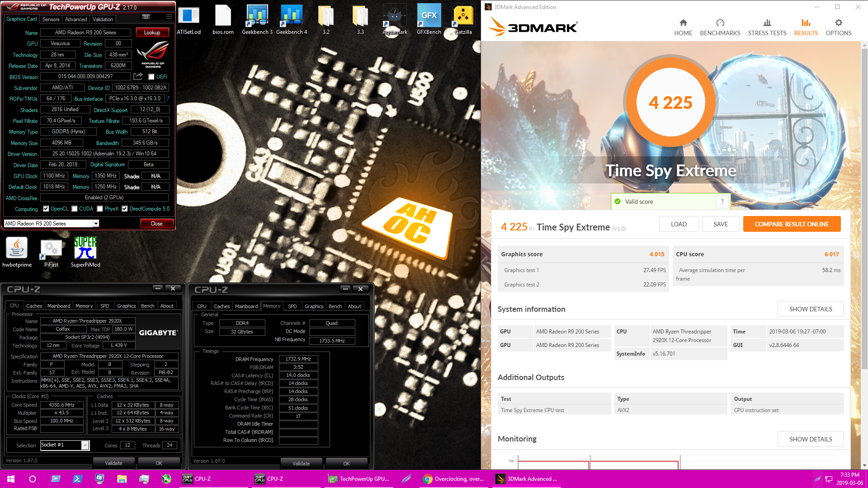
Task: Click the Lookup button in GPU-Z
Action: (152, 33)
